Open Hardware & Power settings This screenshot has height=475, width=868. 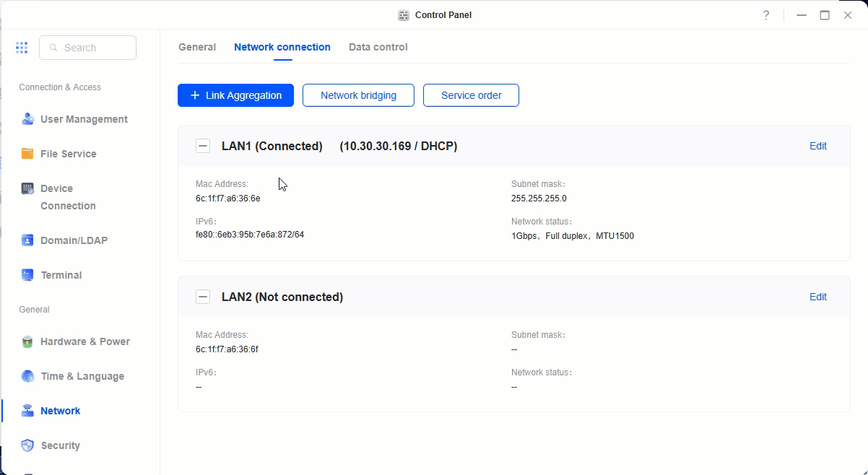pyautogui.click(x=27, y=341)
